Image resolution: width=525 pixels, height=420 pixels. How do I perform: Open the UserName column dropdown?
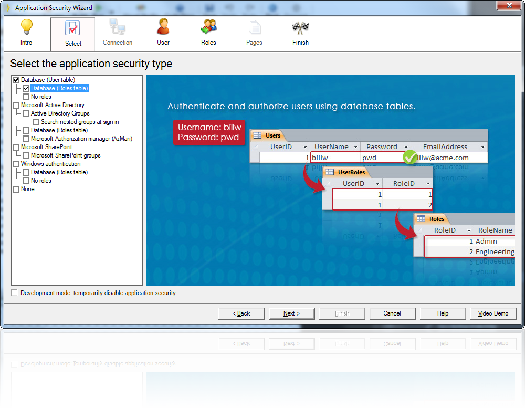(x=356, y=146)
